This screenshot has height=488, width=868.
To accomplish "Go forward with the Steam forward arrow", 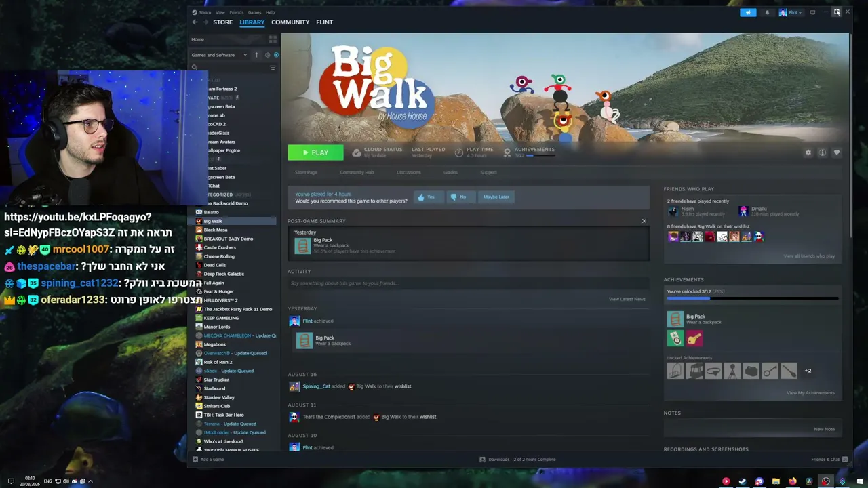I will [205, 22].
